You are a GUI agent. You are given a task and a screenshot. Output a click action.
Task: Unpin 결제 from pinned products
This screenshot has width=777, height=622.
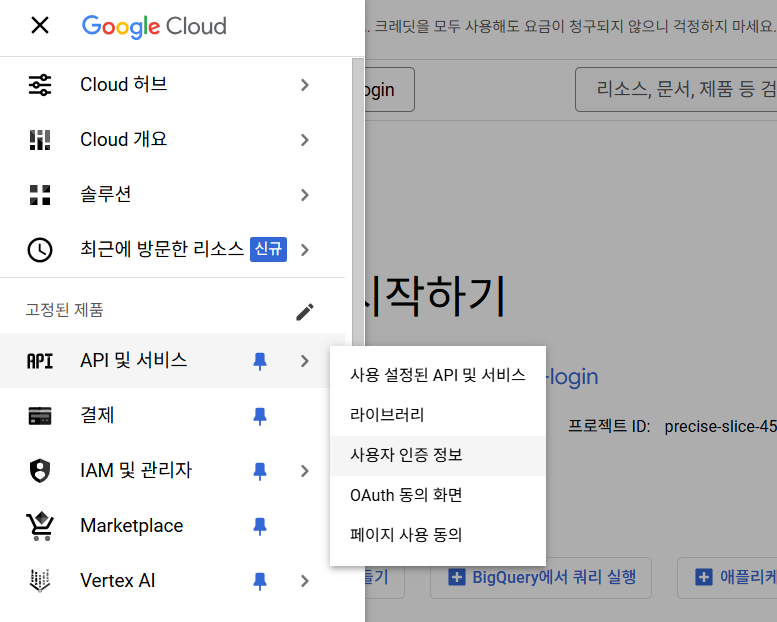(x=260, y=416)
